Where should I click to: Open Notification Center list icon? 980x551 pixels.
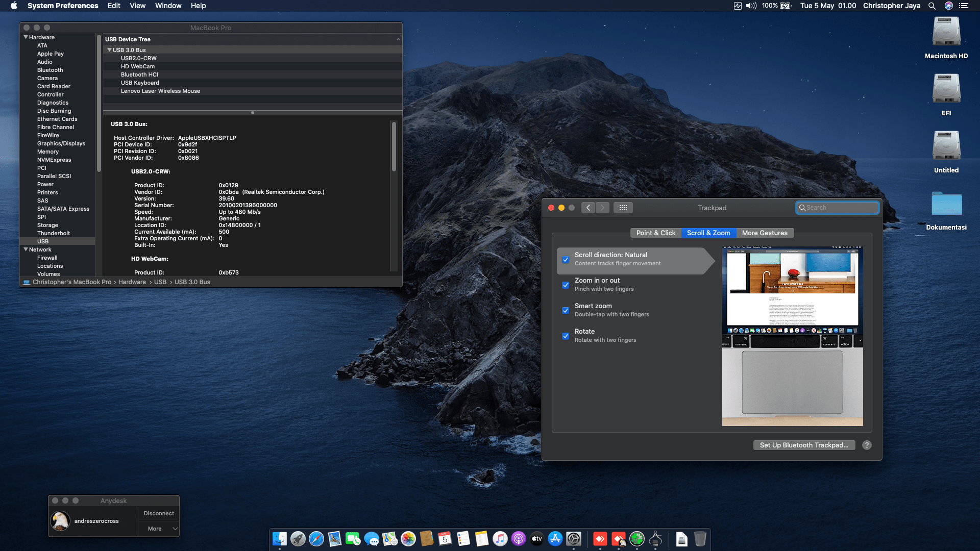(964, 6)
